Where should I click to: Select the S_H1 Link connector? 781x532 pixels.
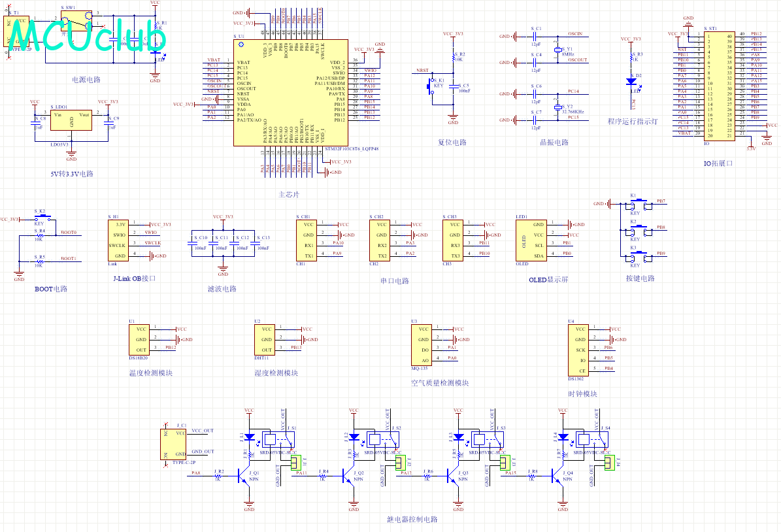pyautogui.click(x=118, y=240)
